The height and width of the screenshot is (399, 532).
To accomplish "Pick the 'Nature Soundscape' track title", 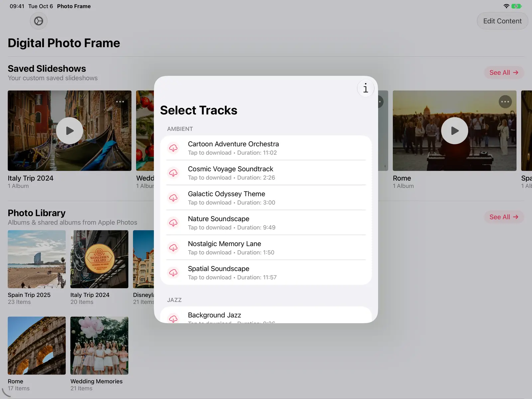I will pos(218,219).
